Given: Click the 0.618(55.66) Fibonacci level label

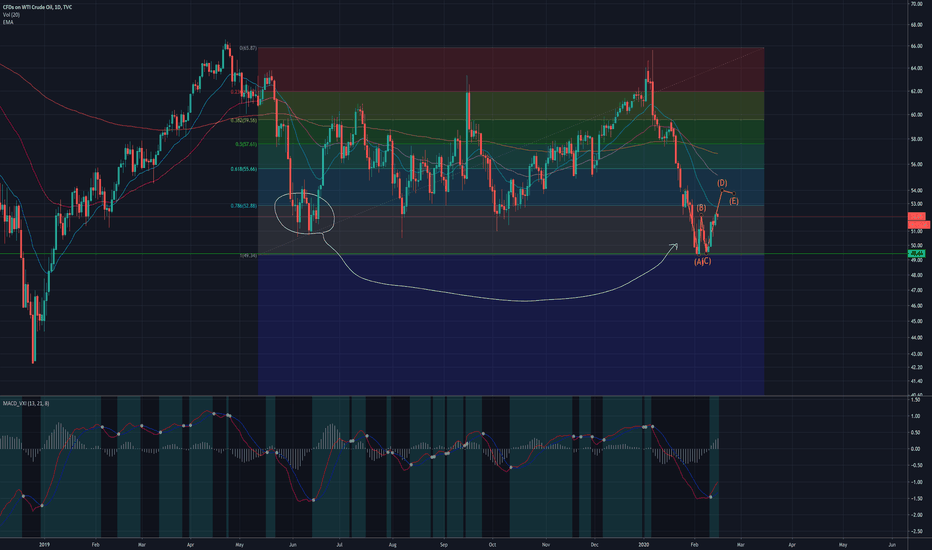Looking at the screenshot, I should coord(244,169).
